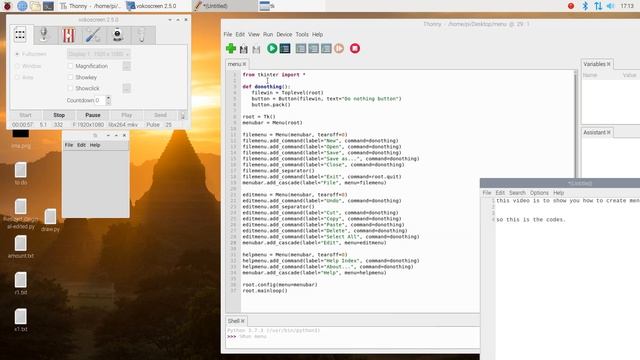Click the Play button in vokoscreen

pos(127,115)
